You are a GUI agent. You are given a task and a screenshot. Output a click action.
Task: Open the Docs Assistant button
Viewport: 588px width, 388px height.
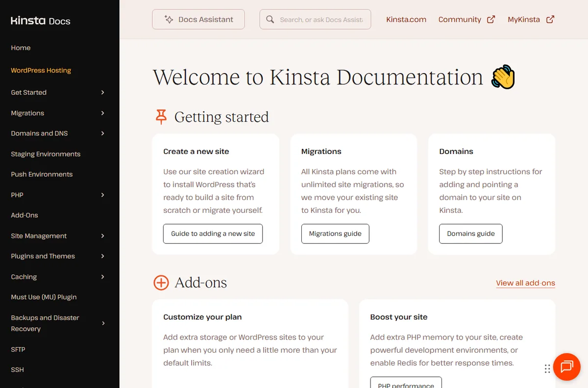coord(198,20)
